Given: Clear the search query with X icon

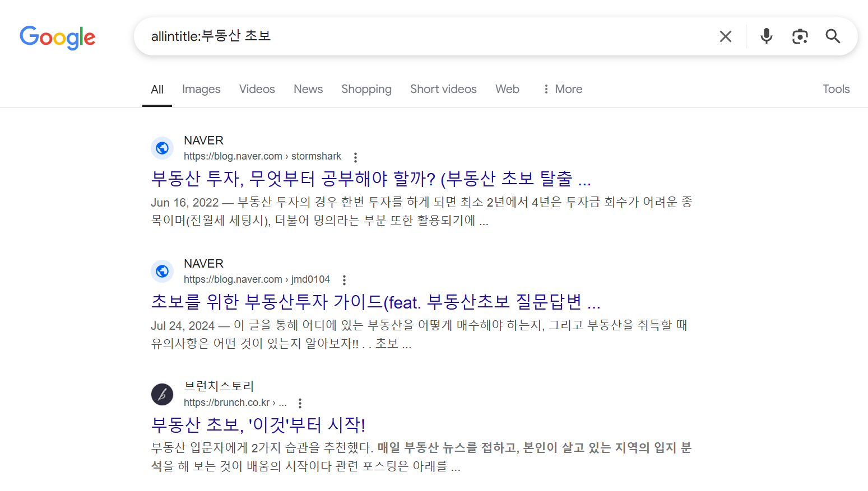Looking at the screenshot, I should tap(726, 36).
